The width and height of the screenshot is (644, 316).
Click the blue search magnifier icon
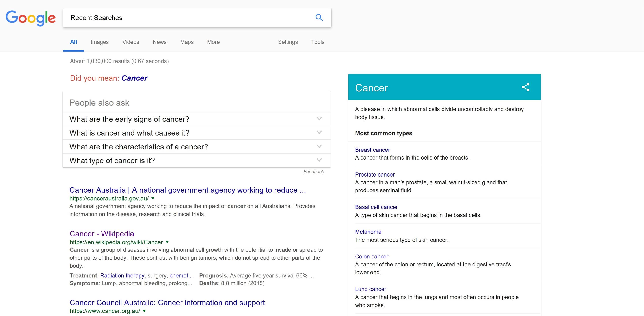(x=319, y=17)
